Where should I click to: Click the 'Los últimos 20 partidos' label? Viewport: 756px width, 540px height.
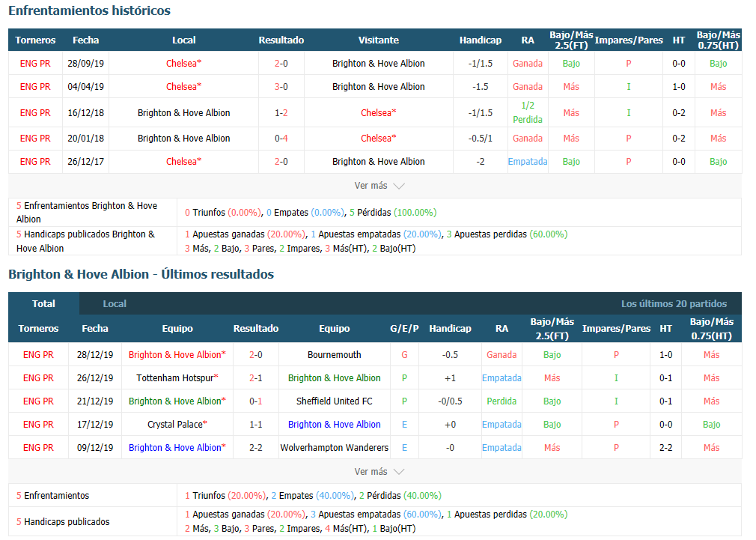pyautogui.click(x=674, y=303)
